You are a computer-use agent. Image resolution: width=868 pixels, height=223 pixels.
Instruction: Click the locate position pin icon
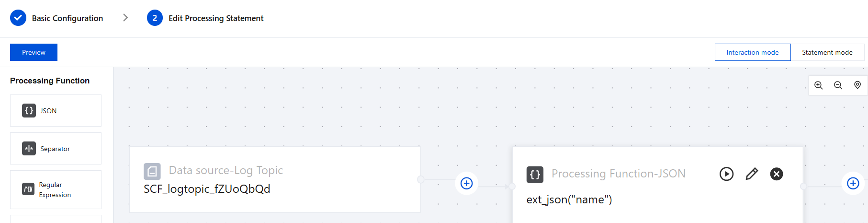(x=857, y=85)
